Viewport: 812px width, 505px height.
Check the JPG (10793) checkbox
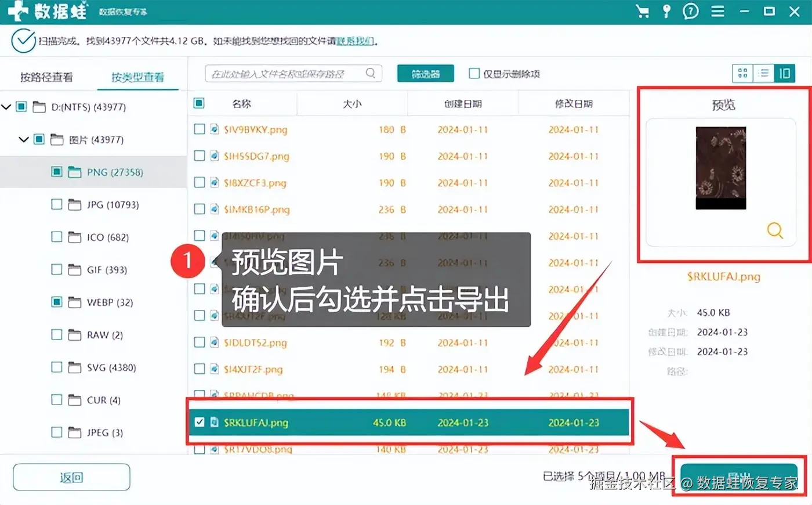pos(56,204)
